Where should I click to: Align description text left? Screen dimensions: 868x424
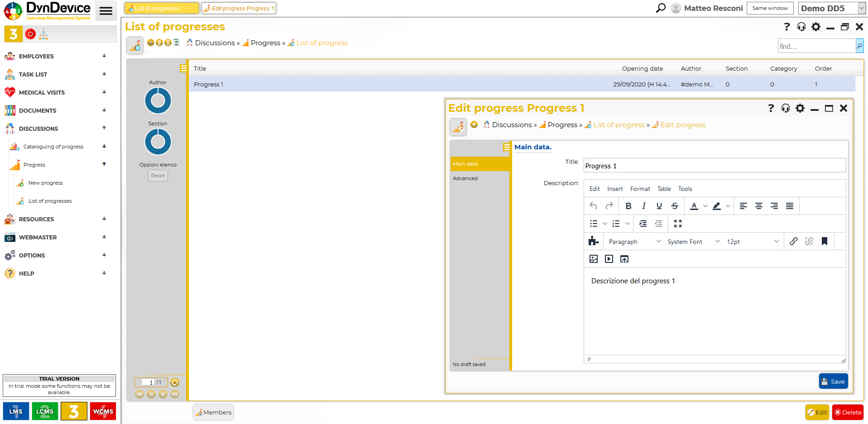pos(743,206)
